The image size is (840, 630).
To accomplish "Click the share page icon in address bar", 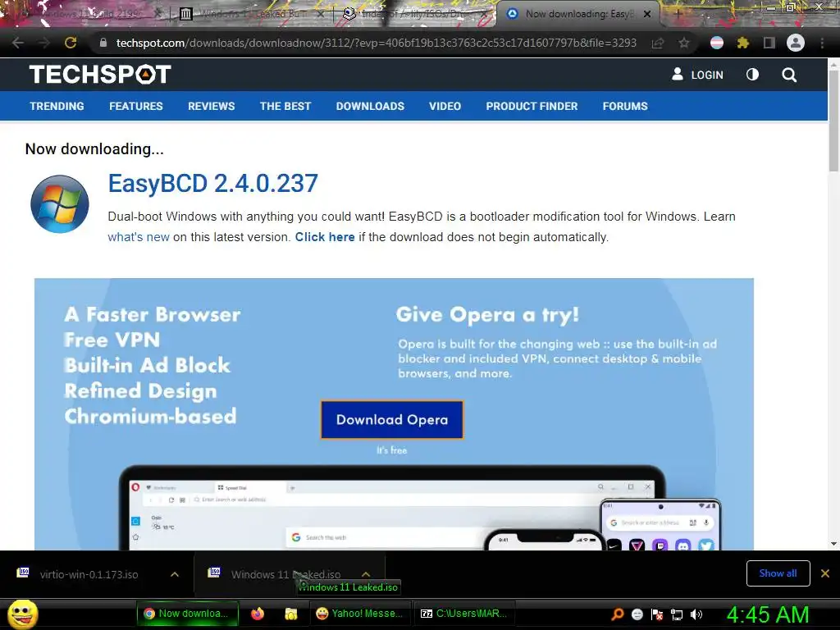I will coord(658,43).
